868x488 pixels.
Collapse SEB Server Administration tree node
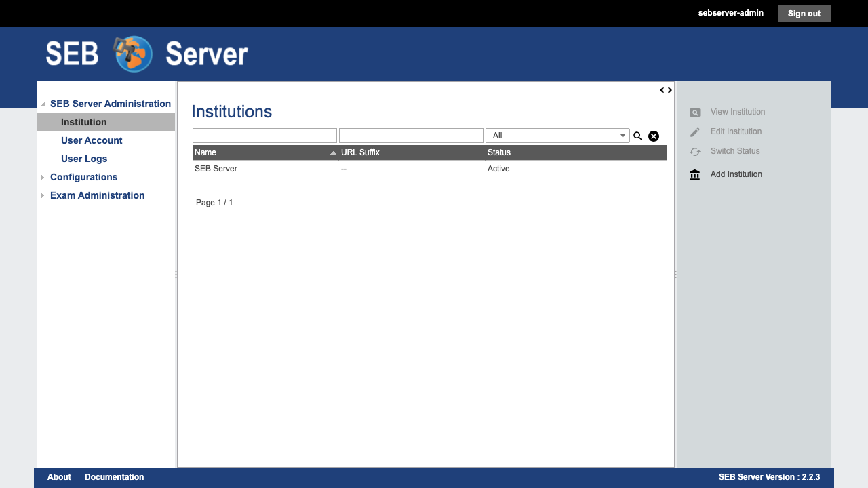[x=43, y=104]
